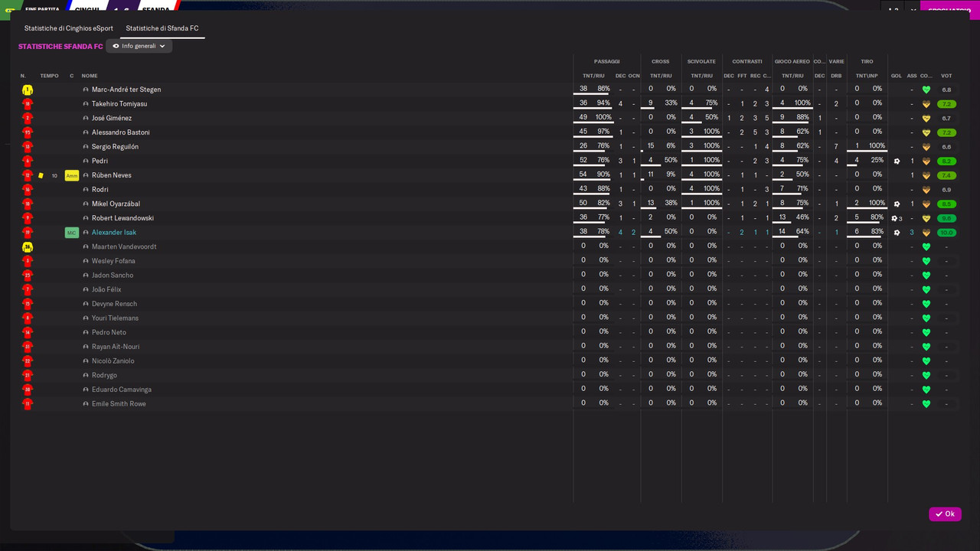Sort by the TEMPO column header
The width and height of the screenshot is (980, 551).
coord(49,76)
